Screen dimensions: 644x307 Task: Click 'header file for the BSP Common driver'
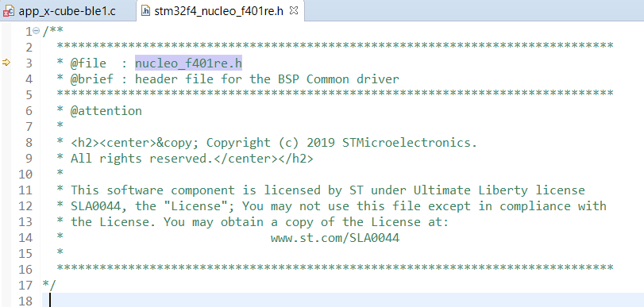click(x=267, y=79)
